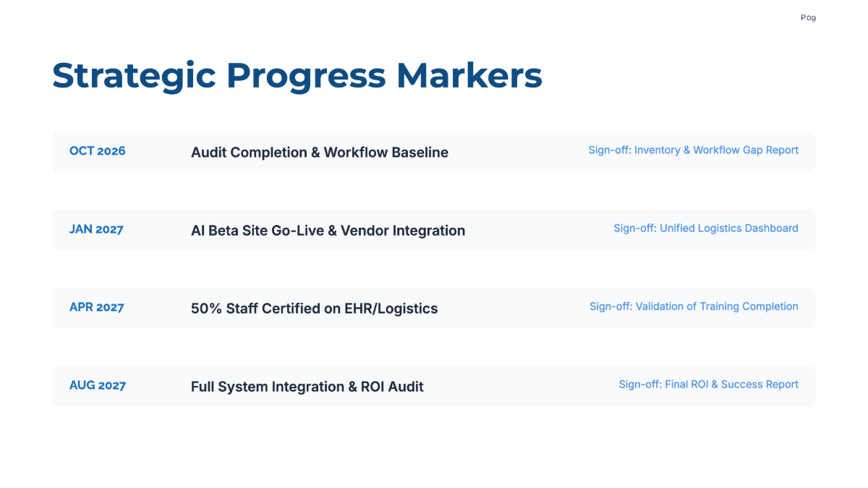Viewport: 868px width, 488px height.
Task: Open Final ROI & Success Report sign-off
Action: coord(709,385)
